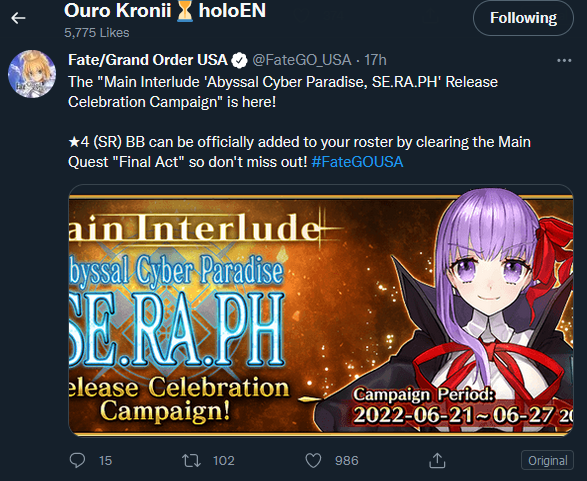The width and height of the screenshot is (587, 481).
Task: Open Fate/Grand Order USA profile avatar
Action: pyautogui.click(x=32, y=74)
